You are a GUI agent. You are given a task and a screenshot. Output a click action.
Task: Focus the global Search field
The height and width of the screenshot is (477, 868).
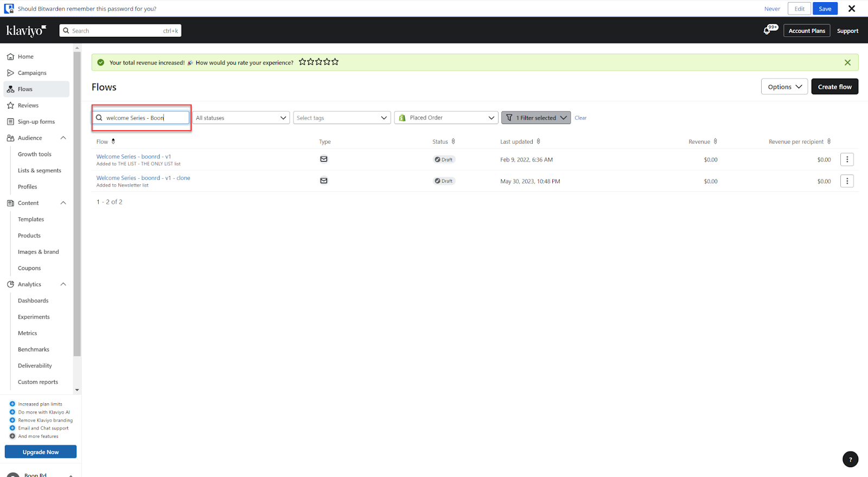pyautogui.click(x=120, y=31)
